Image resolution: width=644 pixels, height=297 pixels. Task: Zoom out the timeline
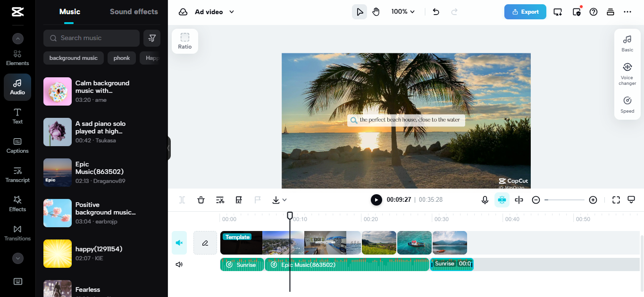pyautogui.click(x=536, y=200)
